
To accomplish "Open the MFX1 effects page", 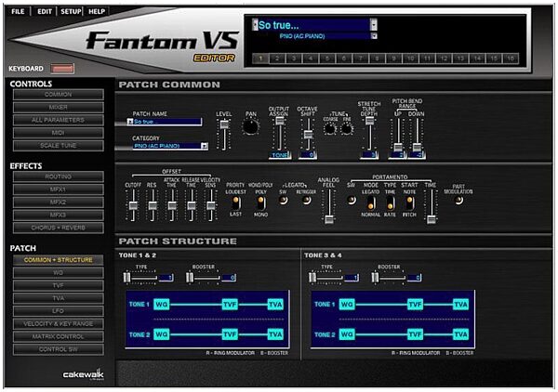I will click(x=59, y=189).
